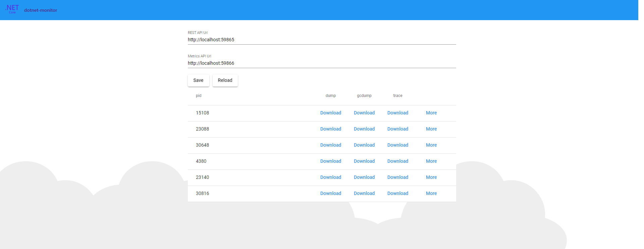The width and height of the screenshot is (644, 249).
Task: Download gcdump for pid 23088
Action: (x=364, y=129)
